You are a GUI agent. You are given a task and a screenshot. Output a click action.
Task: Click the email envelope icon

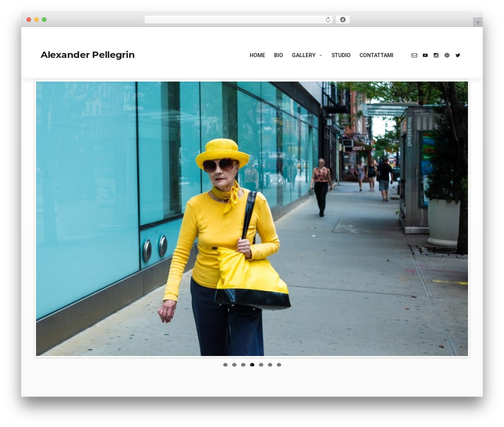tap(414, 56)
